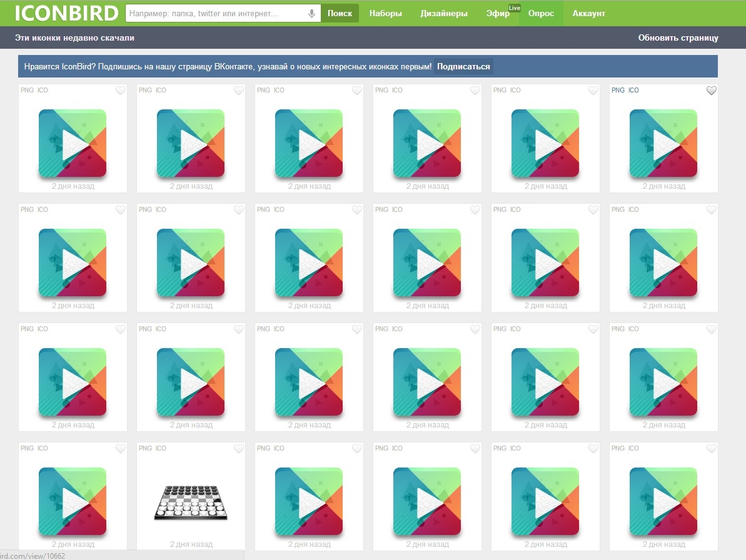Favorite the checkers icon with its heart
746x560 pixels.
239,448
